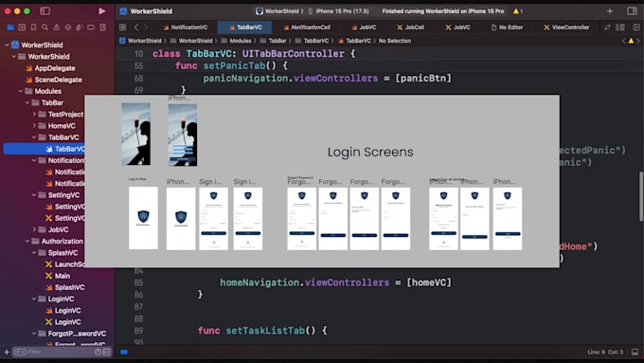Viewport: 644px width, 363px height.
Task: Add an editor pane on the right
Action: (x=636, y=27)
